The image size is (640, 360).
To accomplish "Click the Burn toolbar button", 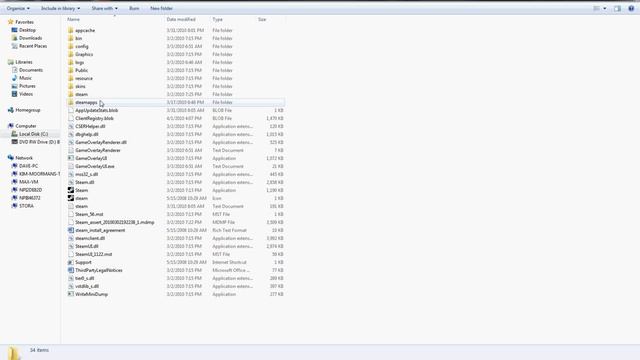I will tap(134, 8).
